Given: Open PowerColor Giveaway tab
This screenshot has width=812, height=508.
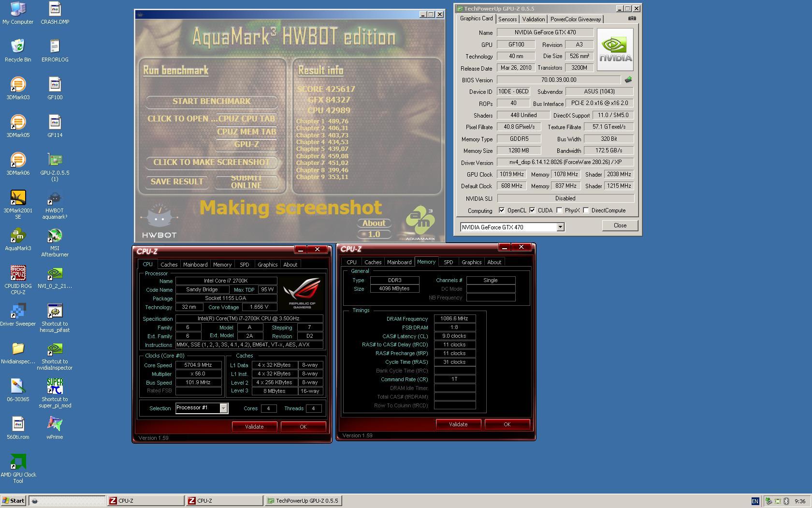Looking at the screenshot, I should click(x=576, y=19).
